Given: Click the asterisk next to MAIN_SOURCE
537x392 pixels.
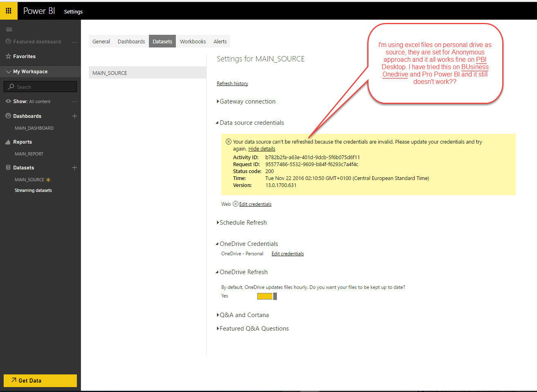Looking at the screenshot, I should coord(48,180).
